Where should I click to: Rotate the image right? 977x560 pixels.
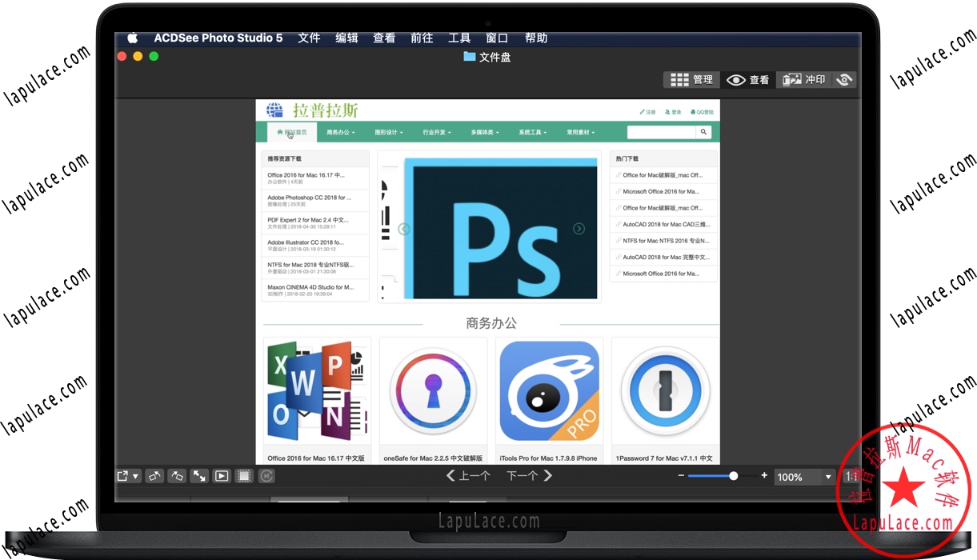178,476
